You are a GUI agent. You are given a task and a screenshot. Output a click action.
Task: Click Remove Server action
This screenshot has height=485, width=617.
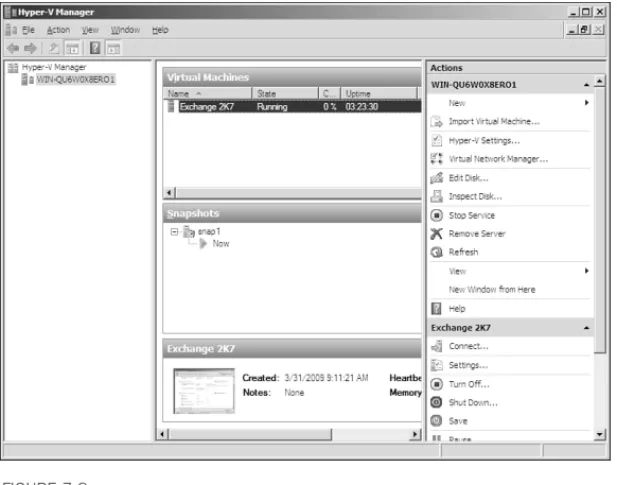pos(477,234)
